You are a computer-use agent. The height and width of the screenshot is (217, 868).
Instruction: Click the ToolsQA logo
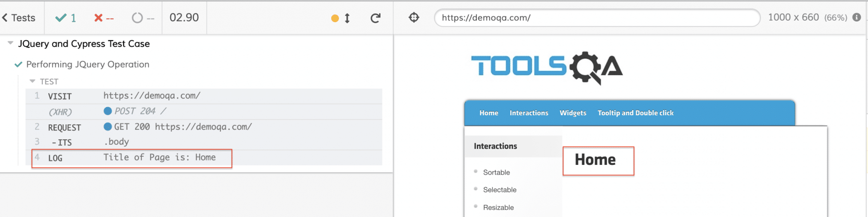coord(546,67)
